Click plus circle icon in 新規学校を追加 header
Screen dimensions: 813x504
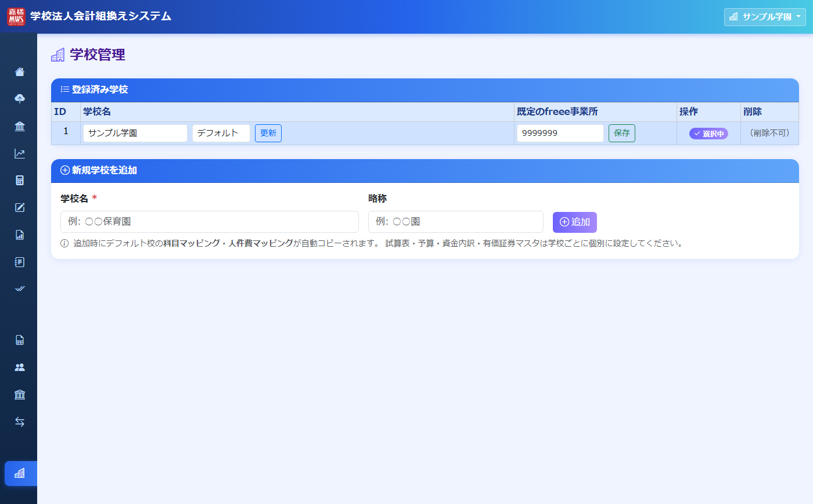coord(65,170)
